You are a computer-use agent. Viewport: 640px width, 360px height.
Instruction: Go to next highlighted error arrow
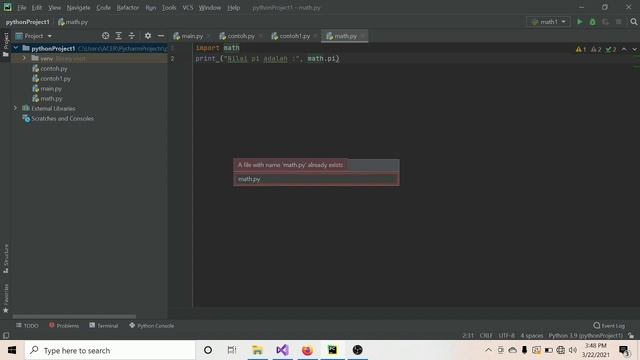coord(634,49)
